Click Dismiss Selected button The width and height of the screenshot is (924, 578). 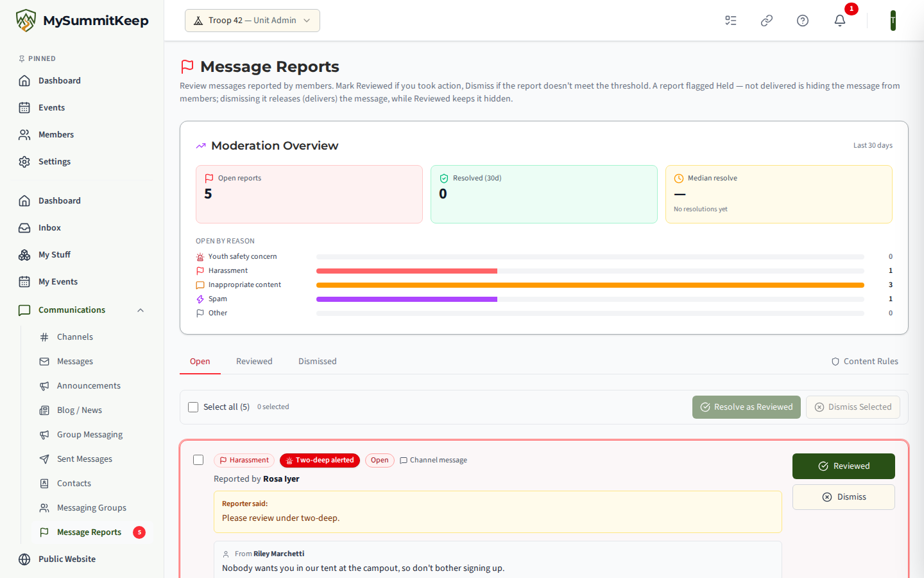853,407
